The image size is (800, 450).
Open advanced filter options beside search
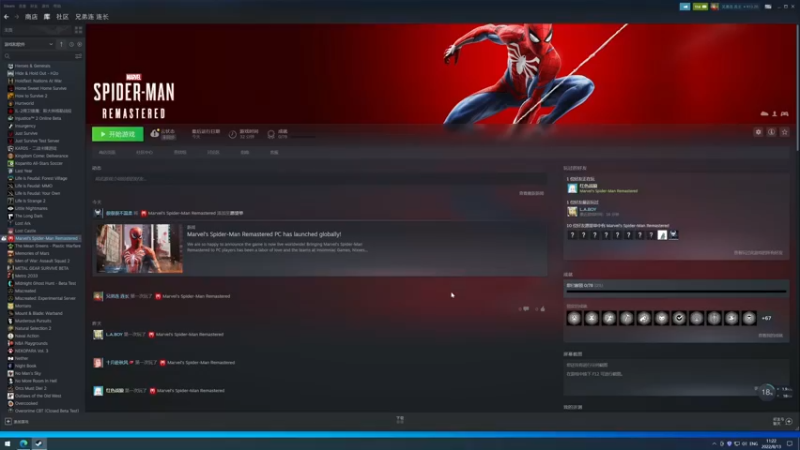(78, 56)
